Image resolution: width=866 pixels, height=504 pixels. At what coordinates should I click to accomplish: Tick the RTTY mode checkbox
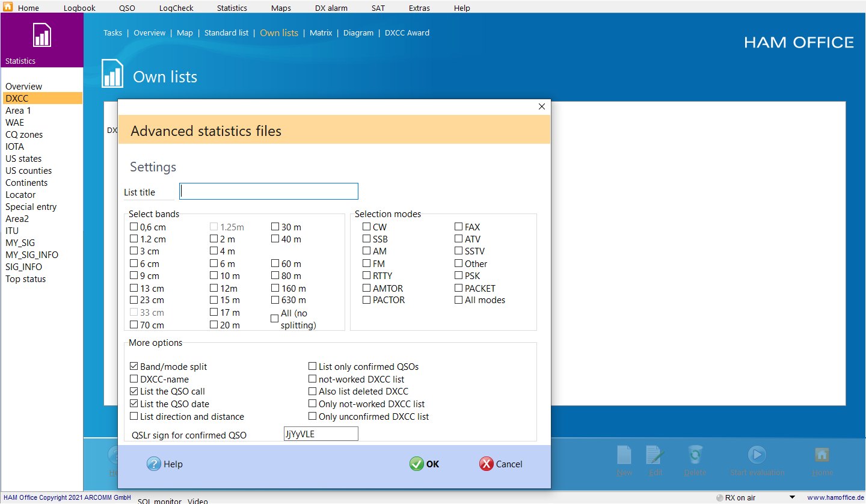(366, 275)
